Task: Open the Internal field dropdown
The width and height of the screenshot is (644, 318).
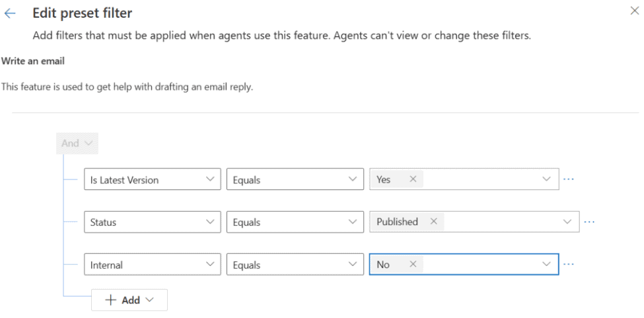Action: 153,265
